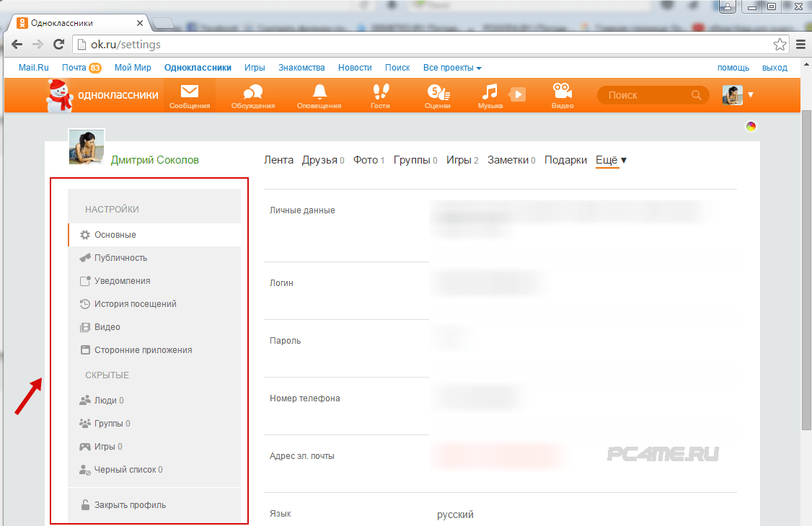812x526 pixels.
Task: Expand the Ещё profile menu
Action: pos(611,160)
